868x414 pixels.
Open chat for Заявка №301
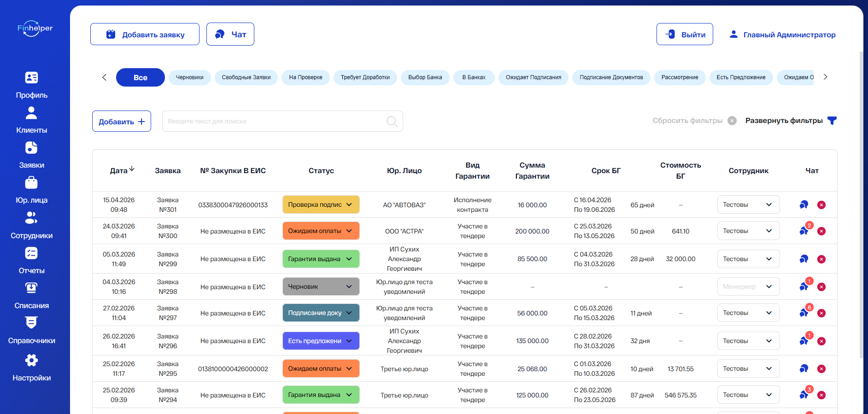tap(804, 205)
